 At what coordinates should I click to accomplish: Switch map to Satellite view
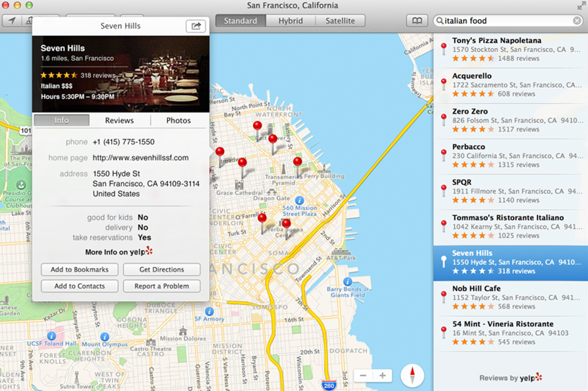click(340, 21)
